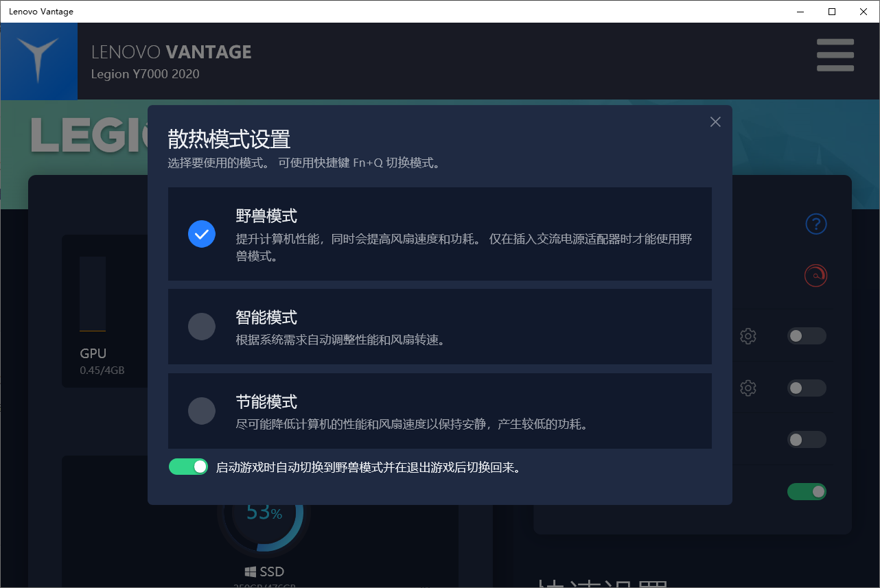
Task: Toggle the third background panel switch
Action: pyautogui.click(x=807, y=440)
